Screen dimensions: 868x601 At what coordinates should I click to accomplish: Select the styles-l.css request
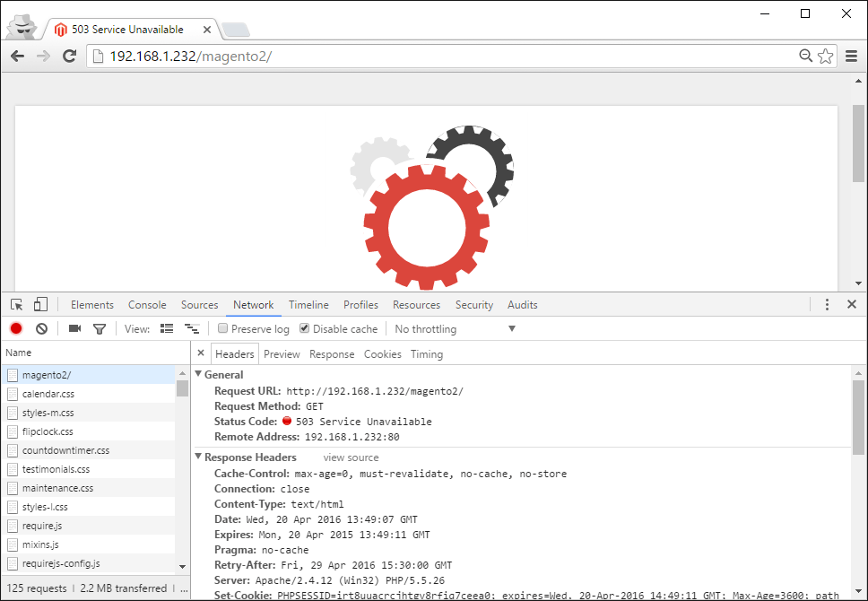89,507
